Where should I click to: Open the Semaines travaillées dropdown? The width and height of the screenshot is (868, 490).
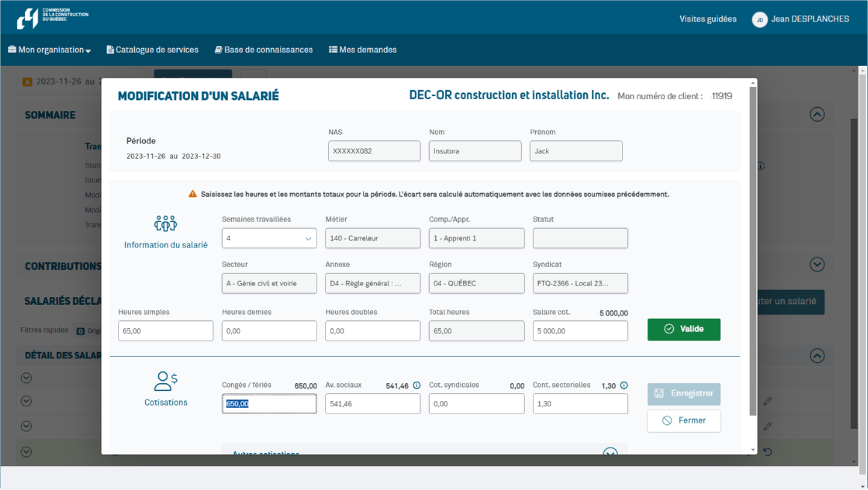tap(269, 238)
